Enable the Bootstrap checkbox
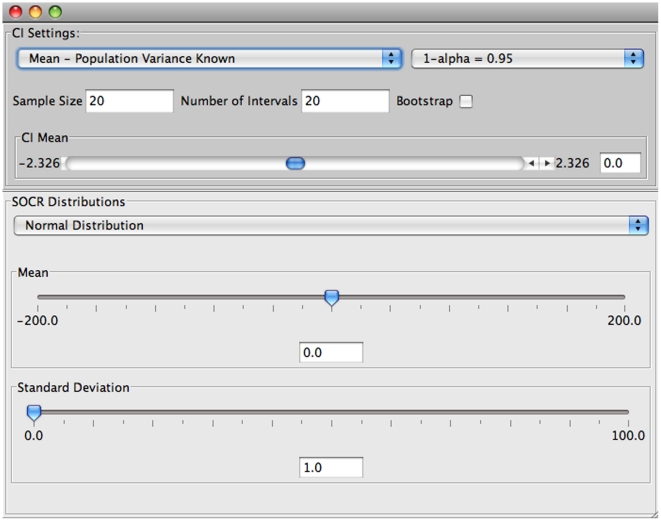This screenshot has width=661, height=521. (466, 101)
